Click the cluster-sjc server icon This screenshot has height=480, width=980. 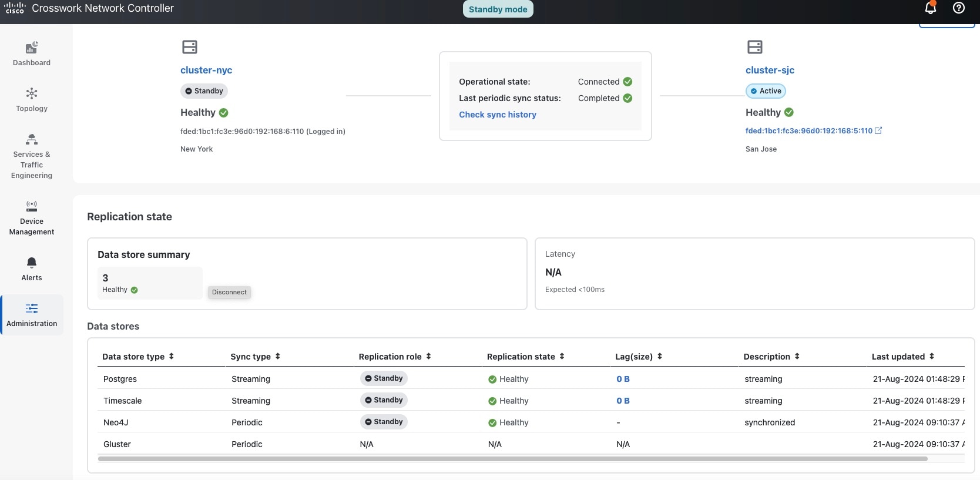tap(755, 47)
